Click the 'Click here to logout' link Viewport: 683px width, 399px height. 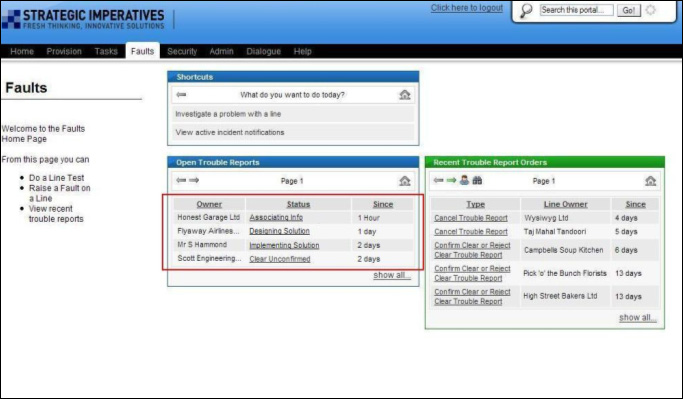coord(467,8)
